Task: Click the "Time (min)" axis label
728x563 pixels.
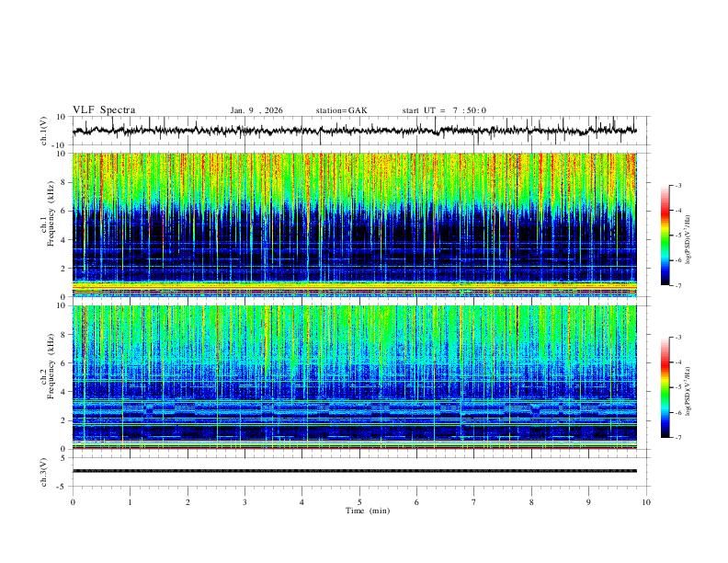Action: [368, 511]
